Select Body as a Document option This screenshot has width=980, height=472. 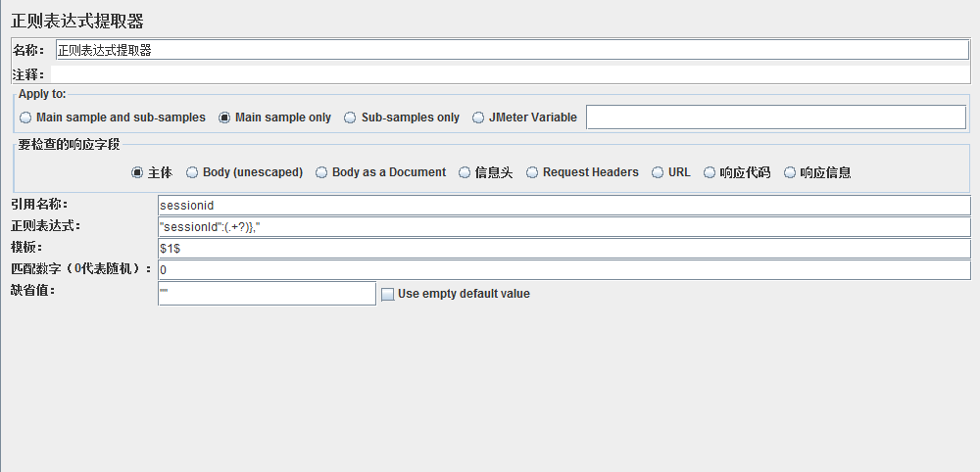click(x=321, y=172)
